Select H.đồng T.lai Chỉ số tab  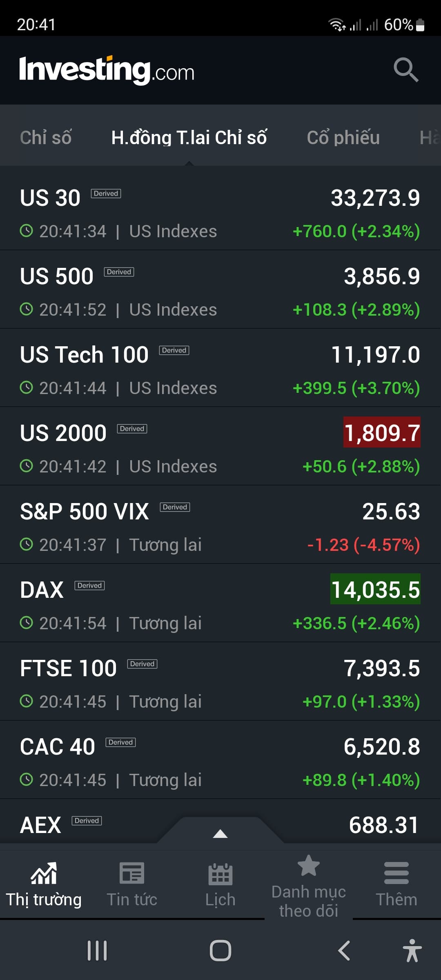click(189, 138)
